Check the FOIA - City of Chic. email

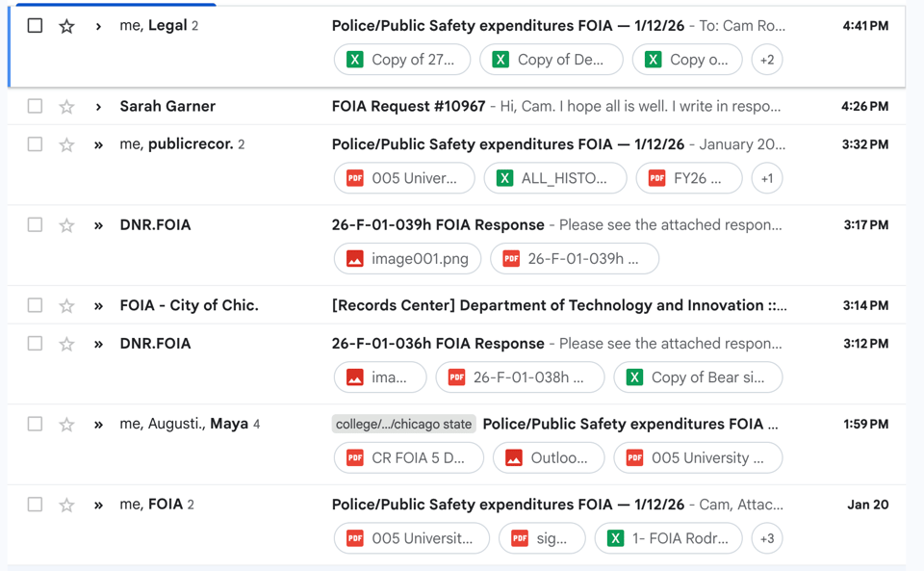point(35,305)
